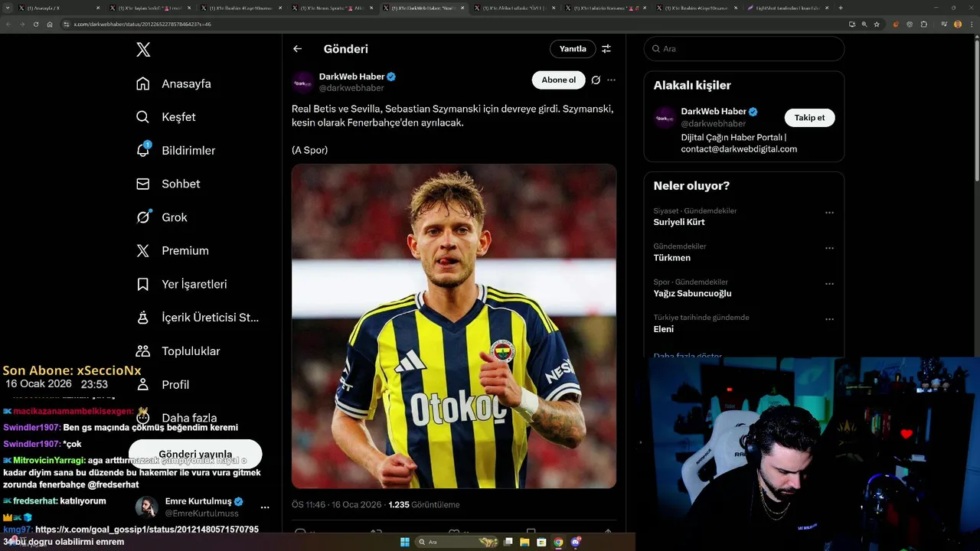Open the Szymanski photo in the post
This screenshot has height=551, width=980.
454,326
